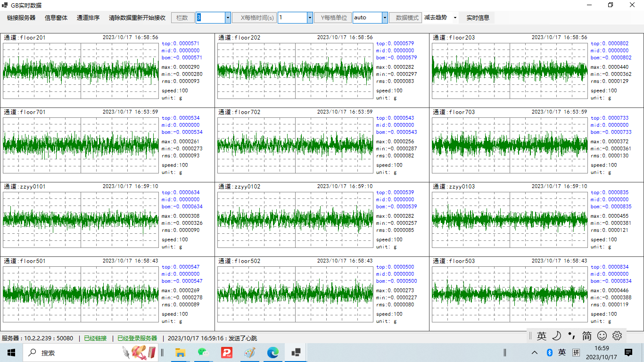
Task: Click max:0.0000455 value of zzyy0103
Action: click(610, 216)
